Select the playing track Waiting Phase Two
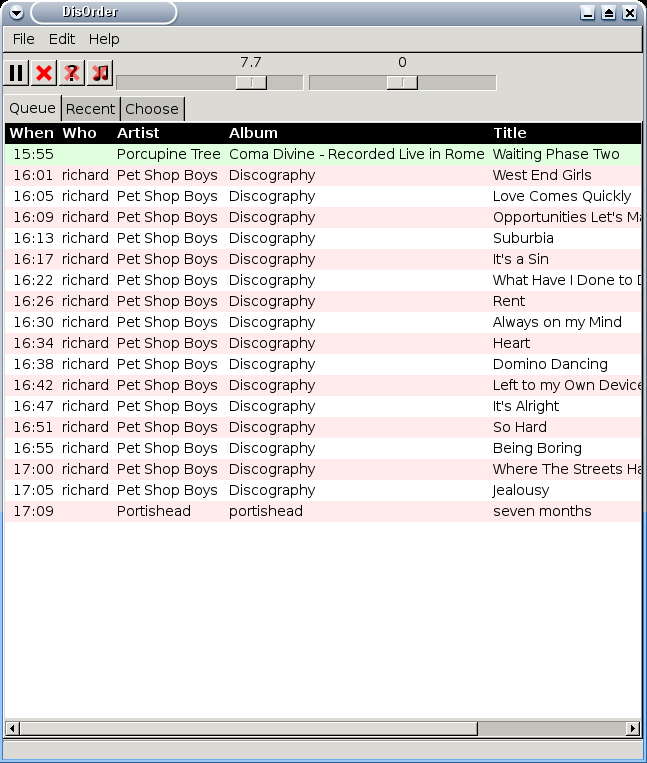647x763 pixels. click(x=556, y=154)
